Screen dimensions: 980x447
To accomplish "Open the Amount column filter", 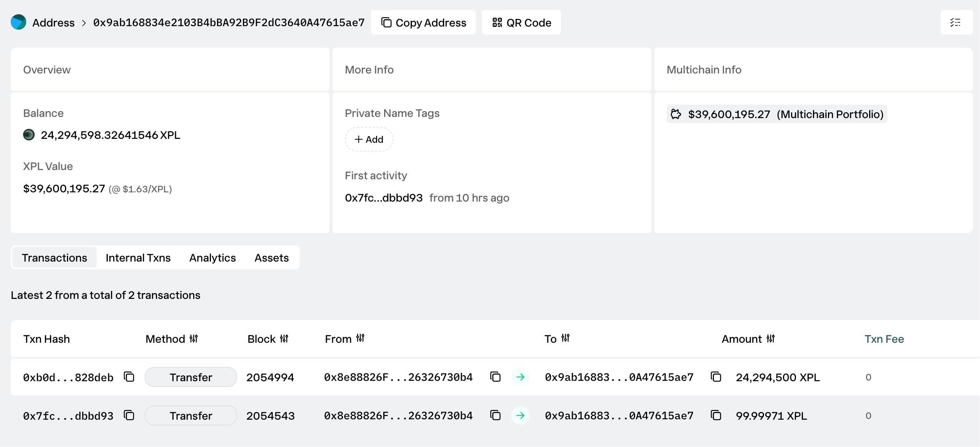I will pos(771,339).
